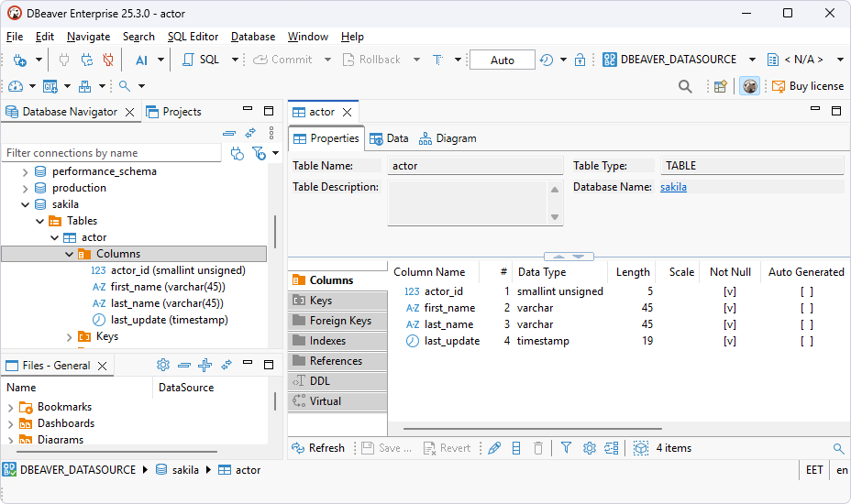Expand the Bookmarks folder in Files panel
The height and width of the screenshot is (504, 851).
click(10, 408)
